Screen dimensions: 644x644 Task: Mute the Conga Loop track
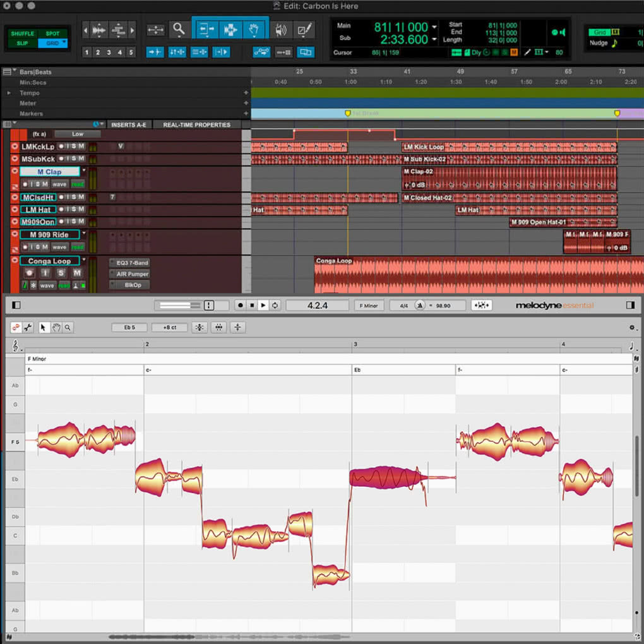click(77, 273)
